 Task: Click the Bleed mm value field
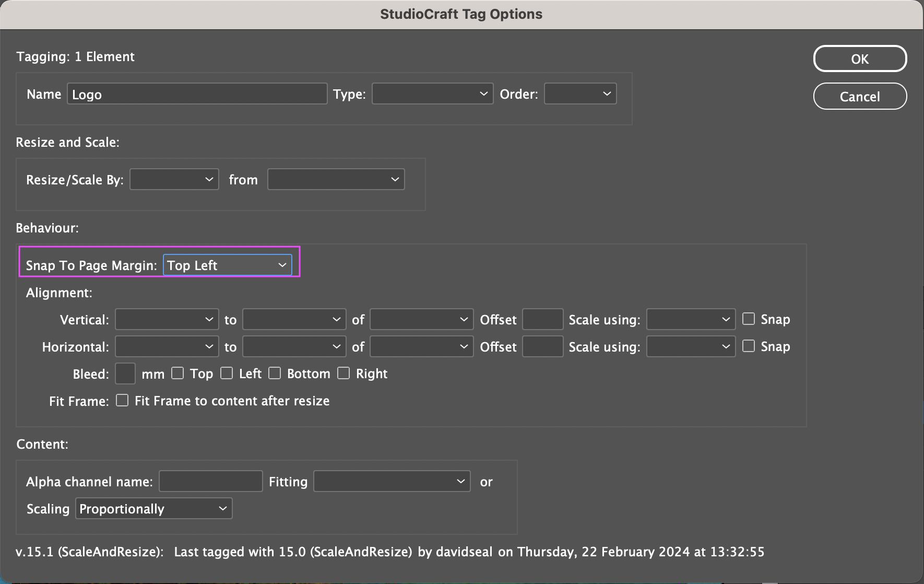point(125,374)
